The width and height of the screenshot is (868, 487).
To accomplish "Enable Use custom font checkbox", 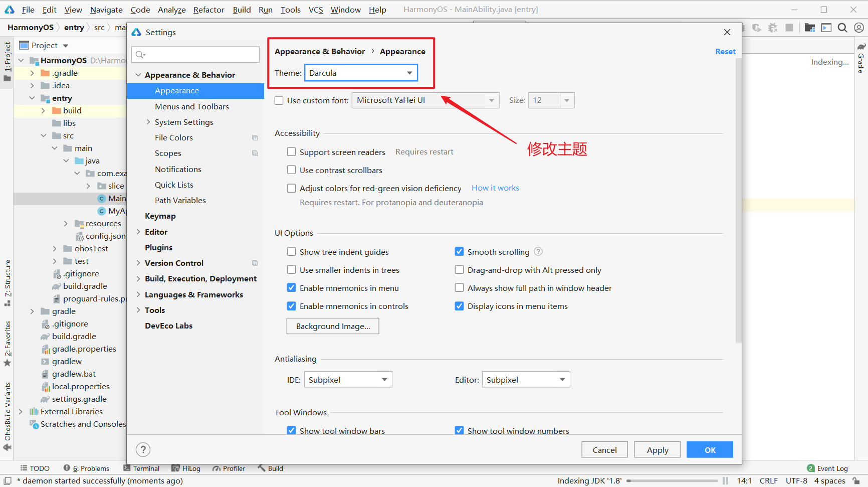I will click(279, 100).
